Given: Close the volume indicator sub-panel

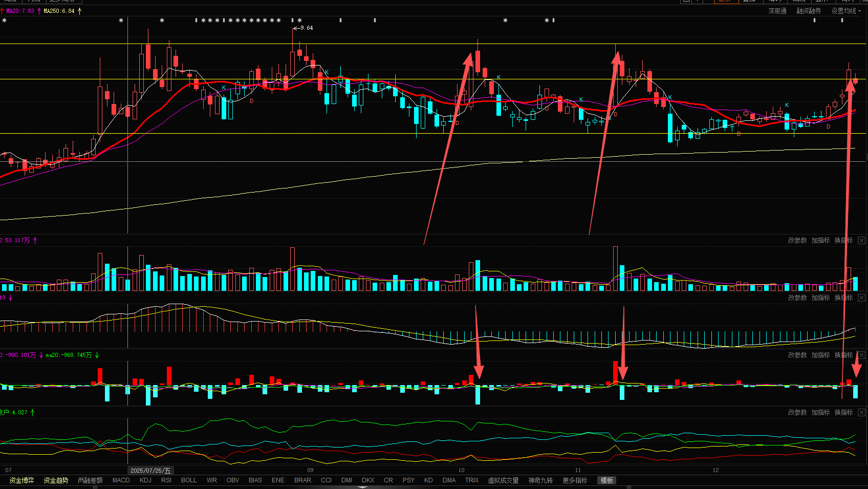Looking at the screenshot, I should point(861,240).
